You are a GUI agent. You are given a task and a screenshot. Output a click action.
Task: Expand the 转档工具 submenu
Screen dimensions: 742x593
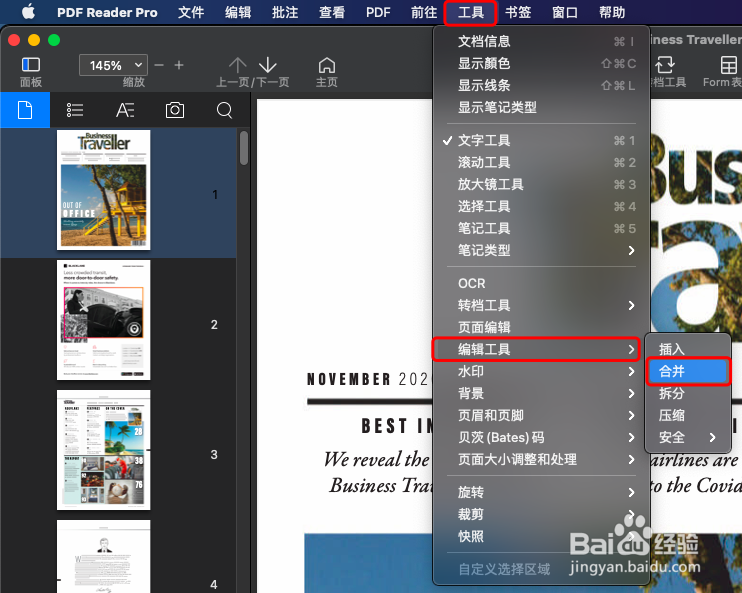tap(541, 305)
